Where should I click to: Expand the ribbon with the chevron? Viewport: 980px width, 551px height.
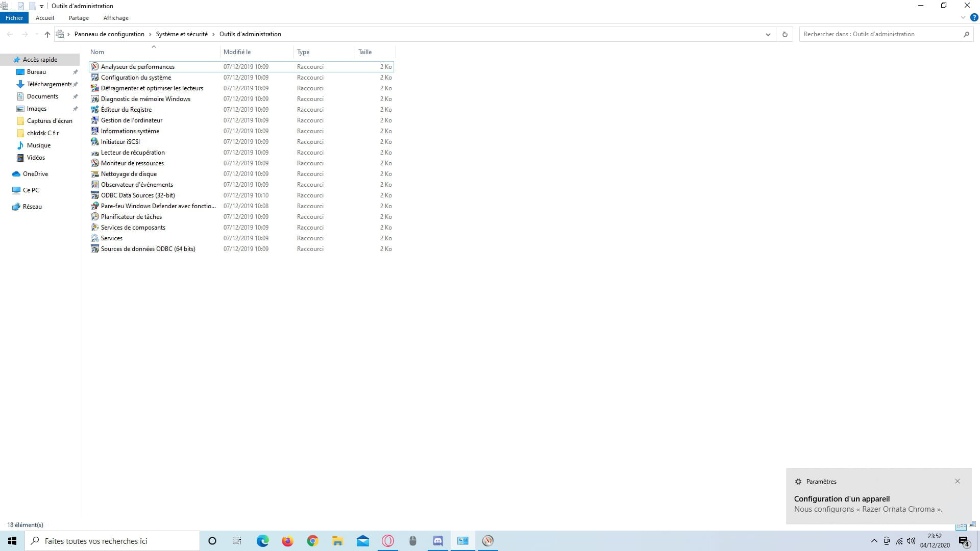coord(963,17)
